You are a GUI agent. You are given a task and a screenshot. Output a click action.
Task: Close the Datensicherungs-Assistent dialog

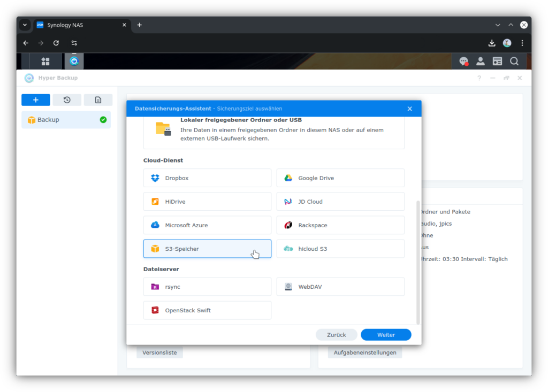(409, 109)
